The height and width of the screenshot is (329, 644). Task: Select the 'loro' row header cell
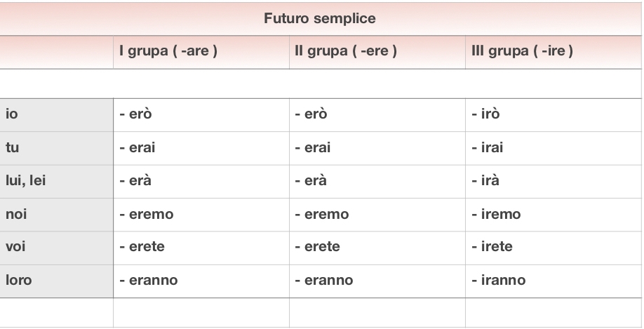coord(56,280)
